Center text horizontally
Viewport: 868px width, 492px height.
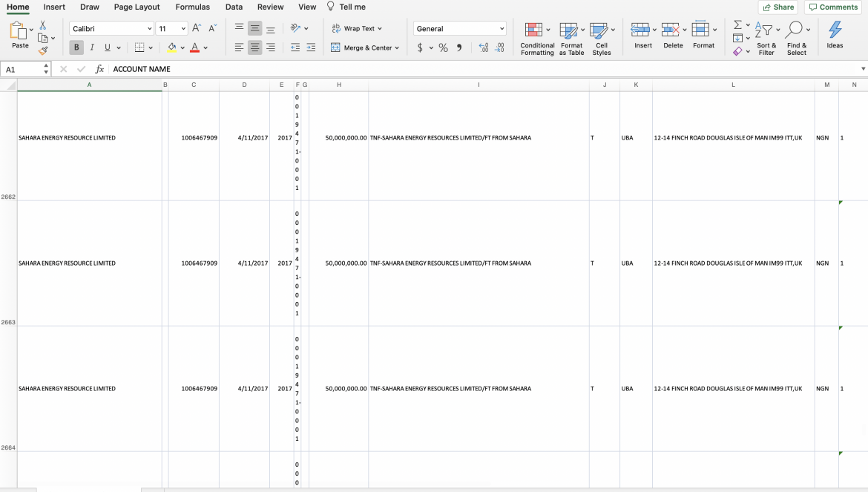tap(254, 47)
